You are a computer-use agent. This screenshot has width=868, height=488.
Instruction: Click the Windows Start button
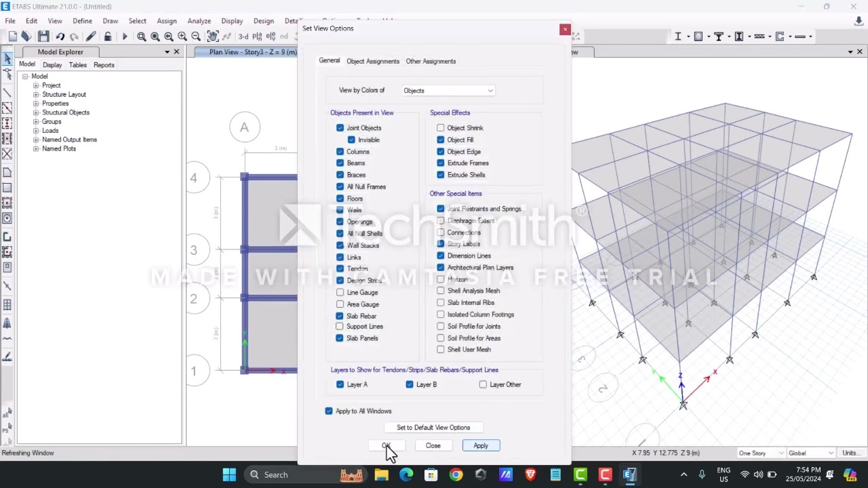click(x=229, y=474)
